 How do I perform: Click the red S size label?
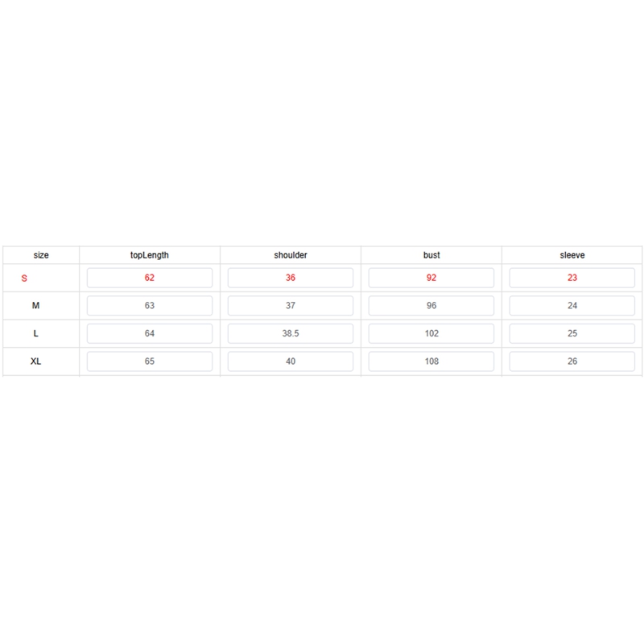(x=24, y=279)
